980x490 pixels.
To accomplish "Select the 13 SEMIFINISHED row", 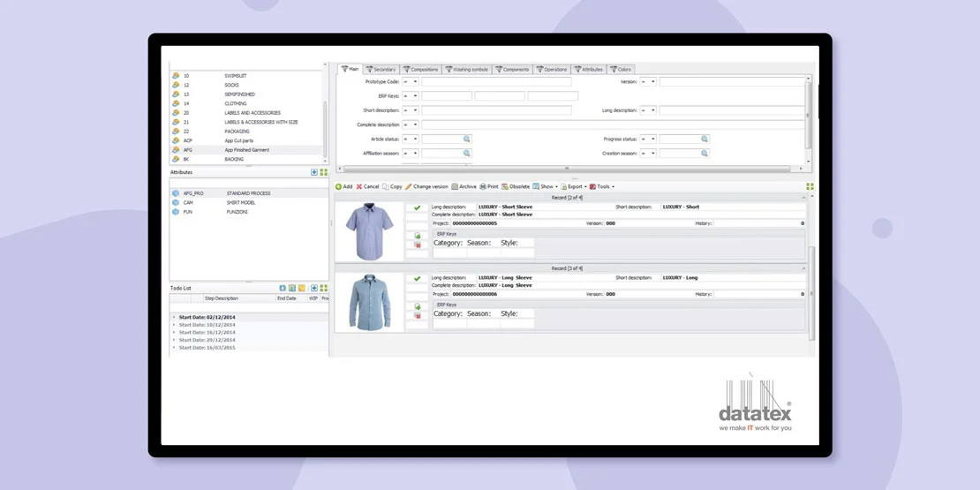I will tap(246, 94).
